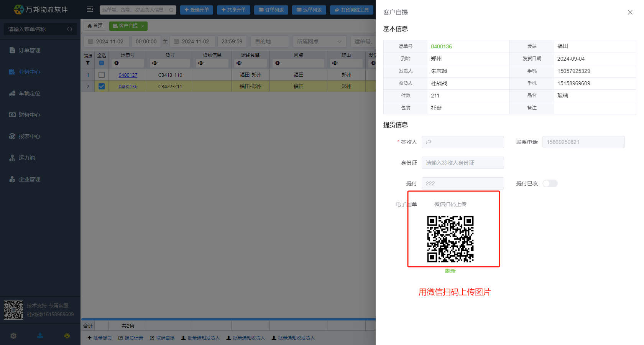The image size is (644, 345).
Task: Click the 提付 amount field
Action: 463,183
